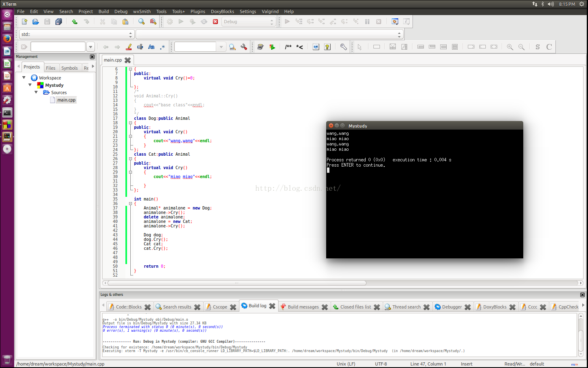
Task: Show more Management tabs with the right arrow
Action: (93, 66)
